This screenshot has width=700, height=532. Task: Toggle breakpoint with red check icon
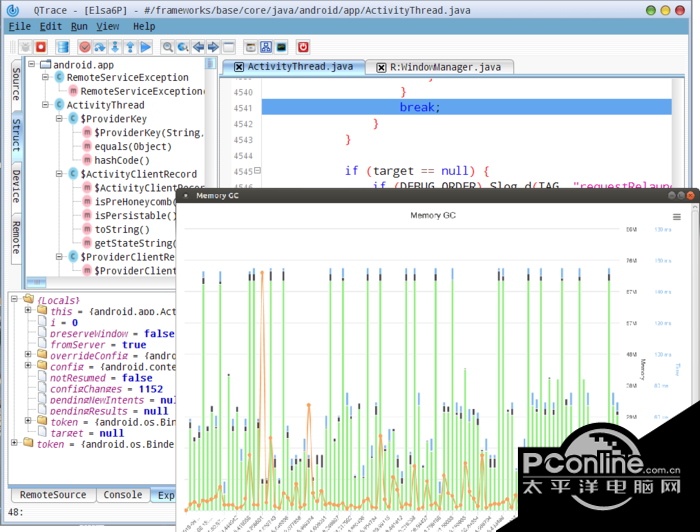[x=85, y=47]
